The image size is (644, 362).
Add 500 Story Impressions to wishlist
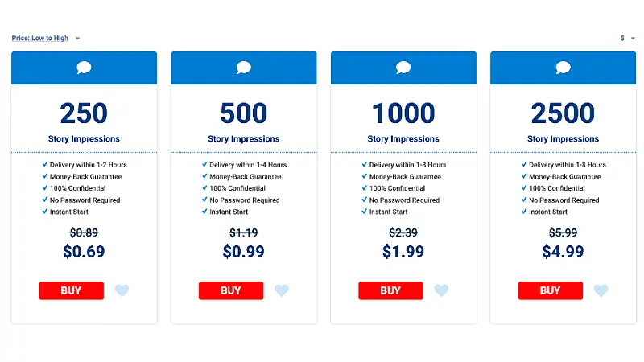[281, 290]
